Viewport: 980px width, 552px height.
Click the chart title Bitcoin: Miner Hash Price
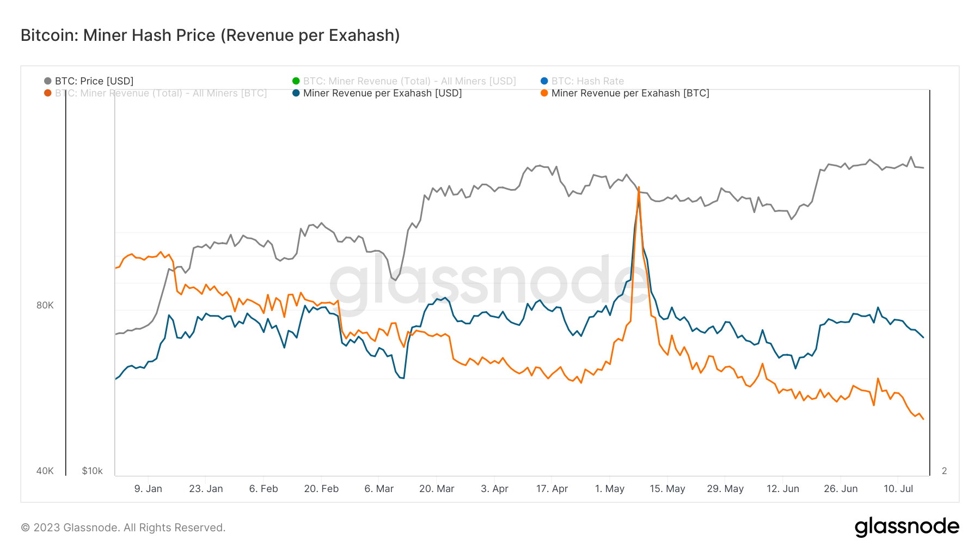pyautogui.click(x=210, y=35)
